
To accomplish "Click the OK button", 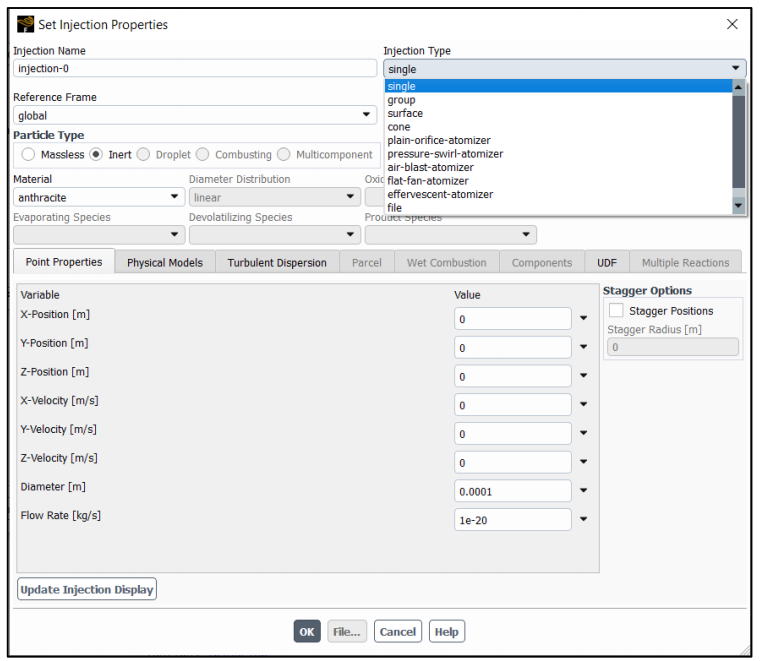I will point(307,631).
